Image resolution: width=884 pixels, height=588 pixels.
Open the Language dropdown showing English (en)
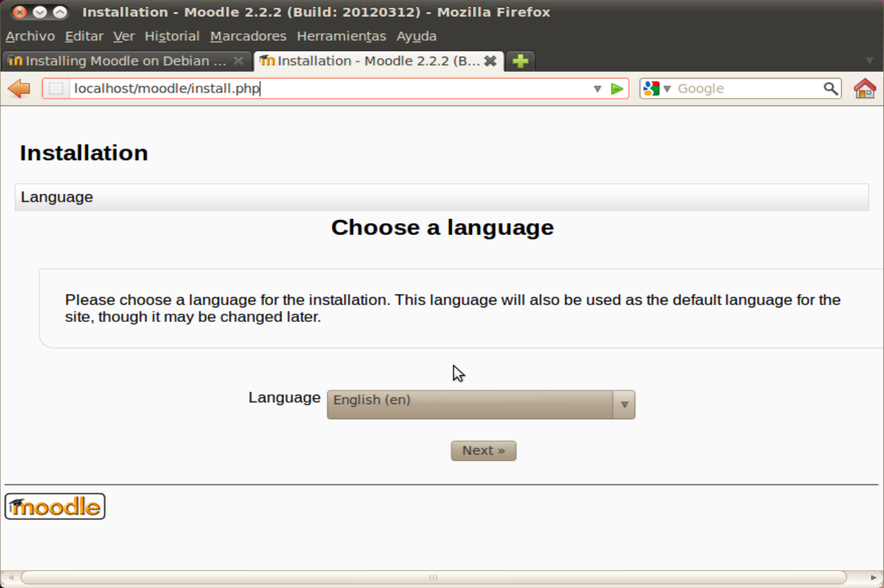coord(480,404)
